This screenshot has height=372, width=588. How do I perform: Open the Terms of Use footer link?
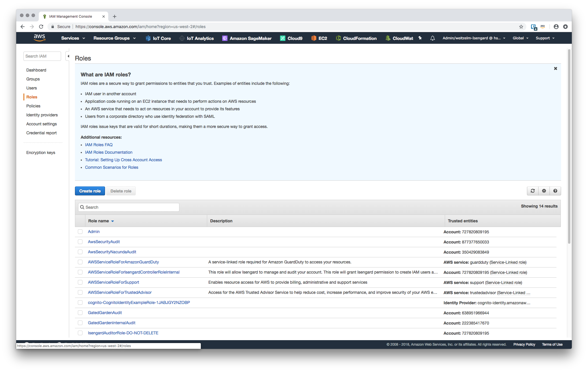(x=552, y=344)
